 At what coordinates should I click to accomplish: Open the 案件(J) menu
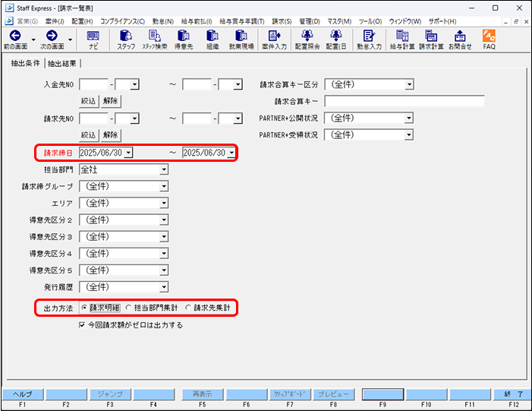(x=55, y=21)
